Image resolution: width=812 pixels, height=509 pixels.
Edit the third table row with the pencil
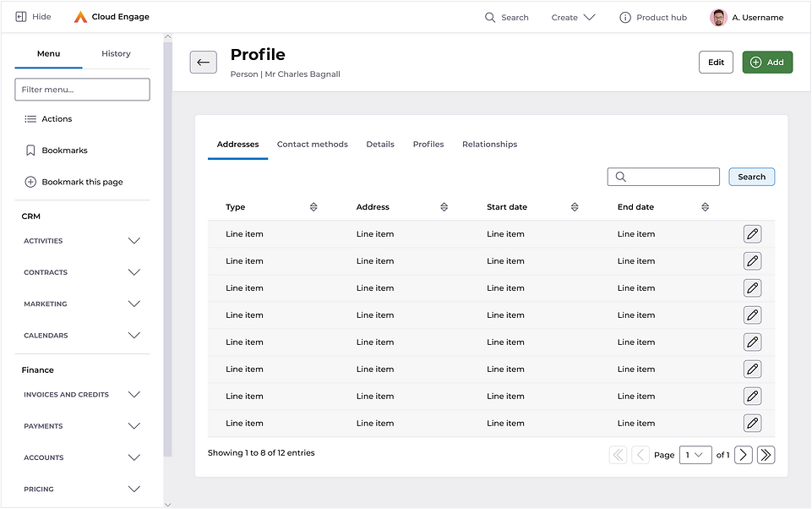[x=753, y=287]
